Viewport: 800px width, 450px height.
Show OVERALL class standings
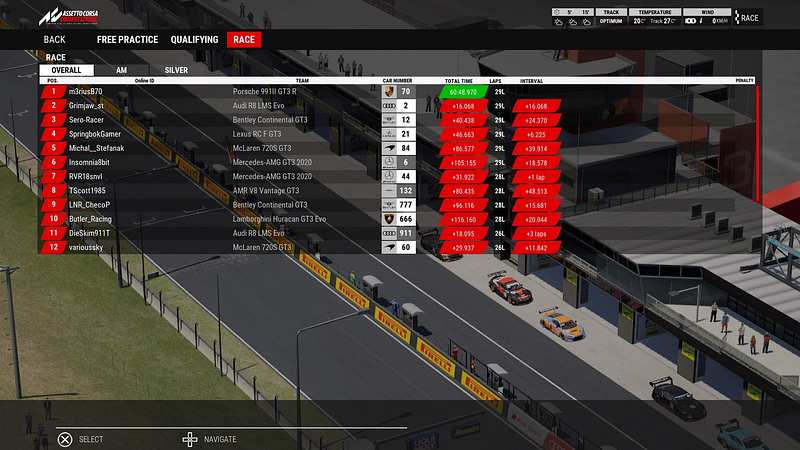66,70
